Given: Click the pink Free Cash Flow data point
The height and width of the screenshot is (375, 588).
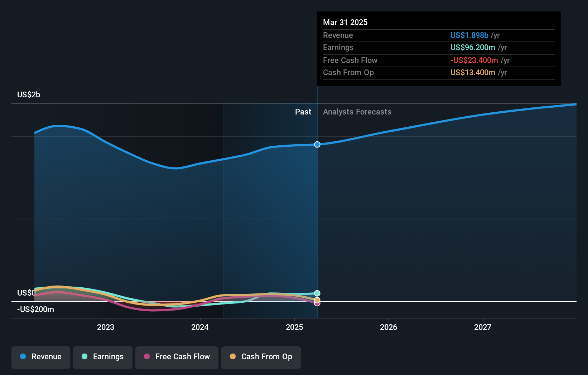Looking at the screenshot, I should pyautogui.click(x=317, y=303).
